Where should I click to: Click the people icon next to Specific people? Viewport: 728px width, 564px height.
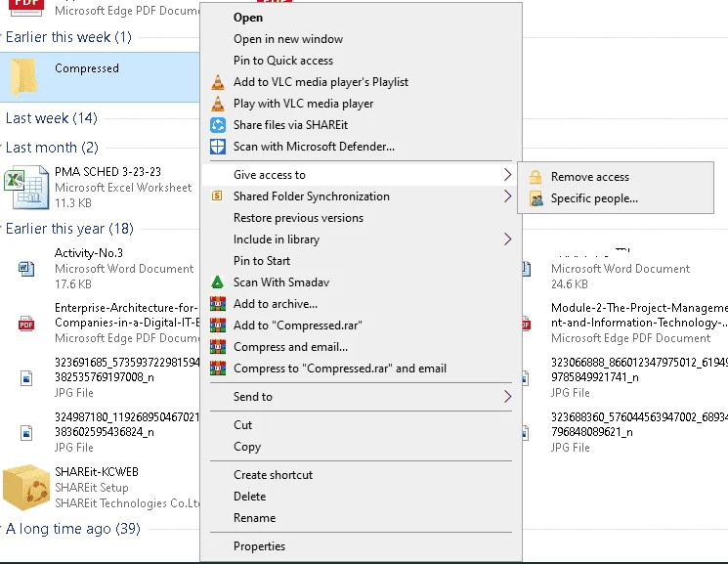tap(536, 198)
